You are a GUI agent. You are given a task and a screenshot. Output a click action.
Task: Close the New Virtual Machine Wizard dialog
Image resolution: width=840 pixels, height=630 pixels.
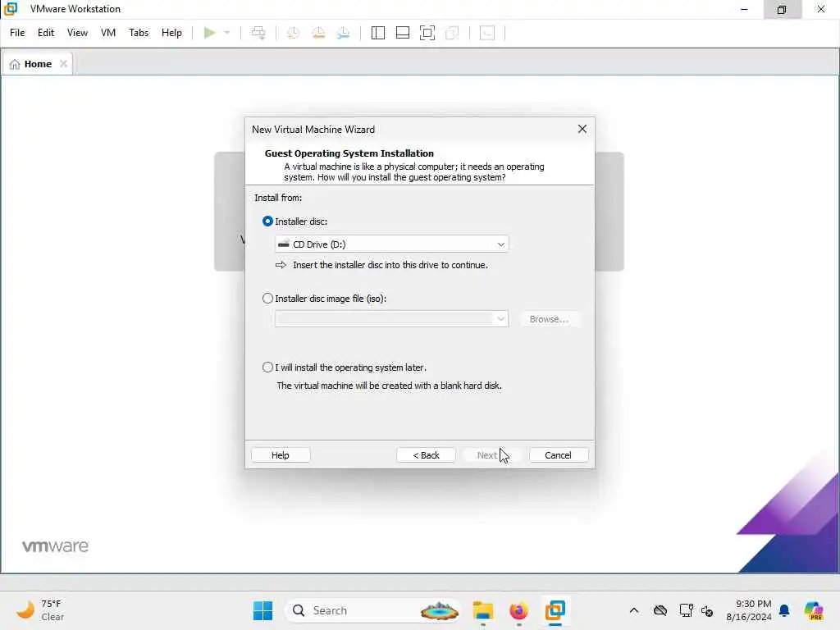(x=582, y=129)
